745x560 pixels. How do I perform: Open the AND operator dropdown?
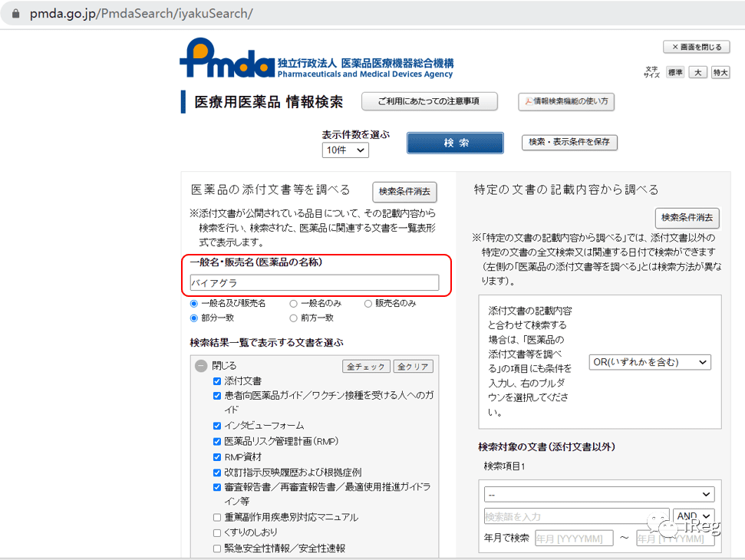pyautogui.click(x=694, y=516)
